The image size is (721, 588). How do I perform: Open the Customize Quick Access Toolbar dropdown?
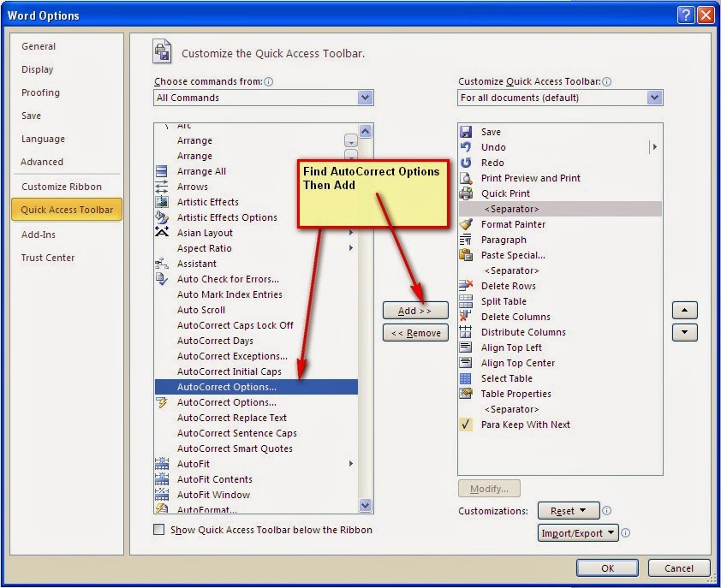pos(654,98)
